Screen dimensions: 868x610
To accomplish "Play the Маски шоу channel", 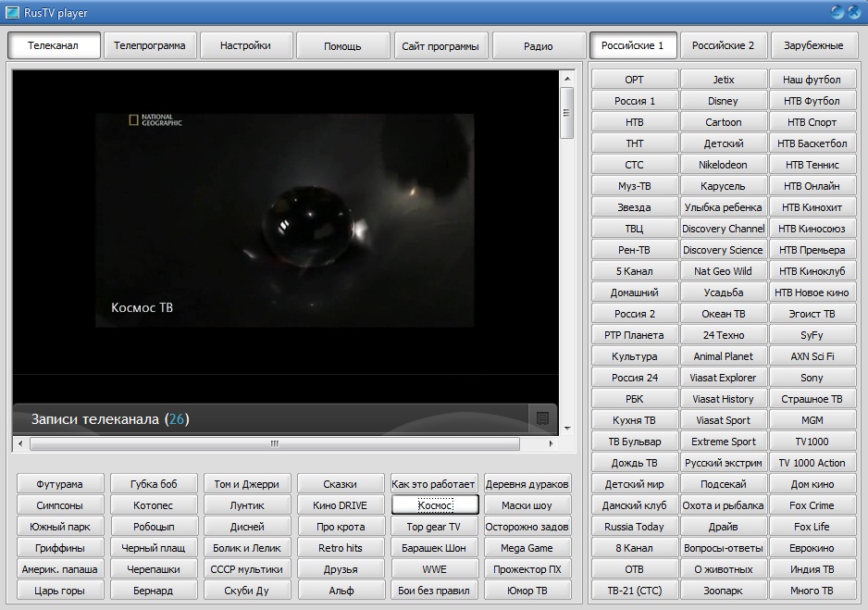I will pos(527,505).
